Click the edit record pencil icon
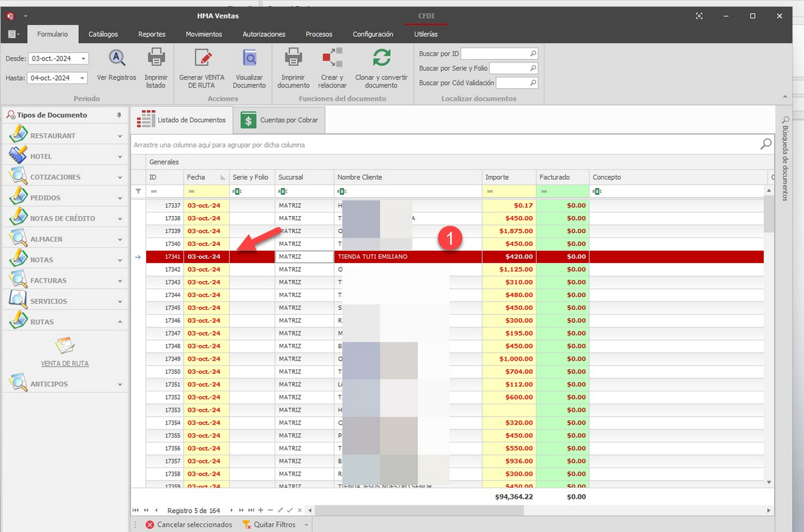 280,510
